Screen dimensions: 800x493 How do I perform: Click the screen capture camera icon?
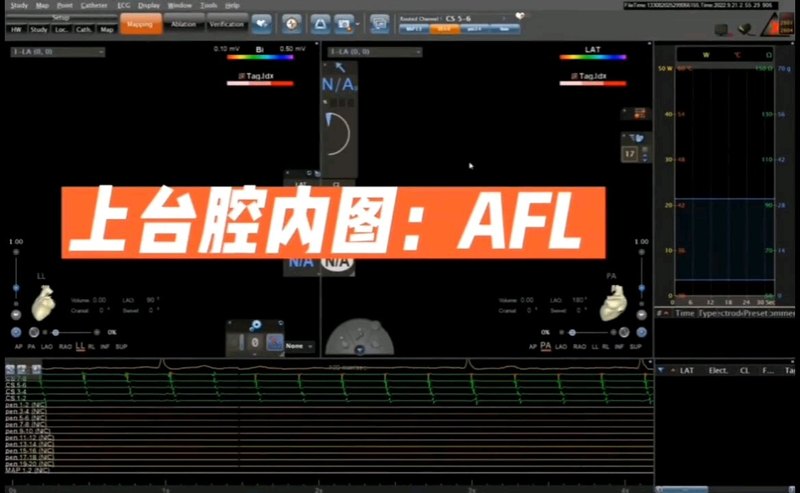coord(344,24)
